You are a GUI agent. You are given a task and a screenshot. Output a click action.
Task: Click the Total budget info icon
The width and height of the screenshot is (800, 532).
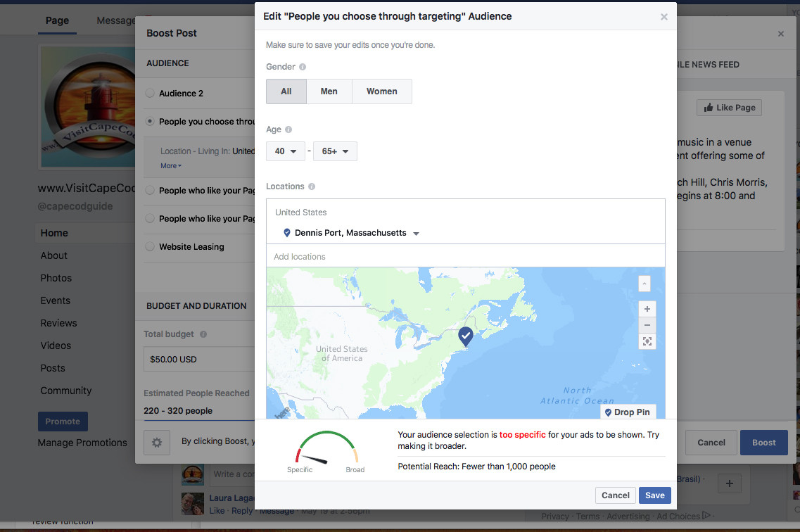203,334
